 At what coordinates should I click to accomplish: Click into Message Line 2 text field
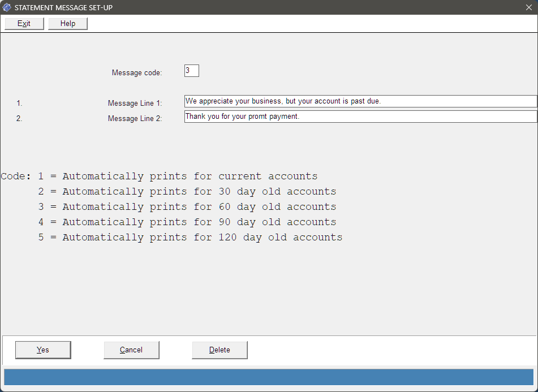[x=360, y=117]
